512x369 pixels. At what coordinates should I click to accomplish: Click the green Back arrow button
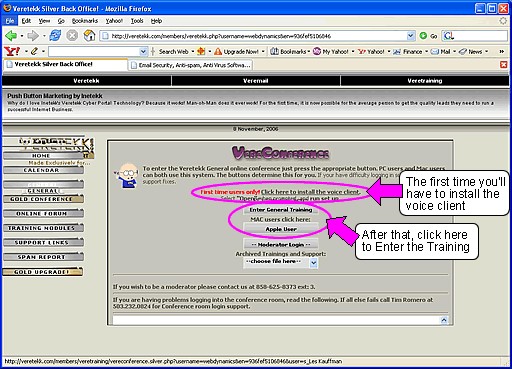(11, 35)
